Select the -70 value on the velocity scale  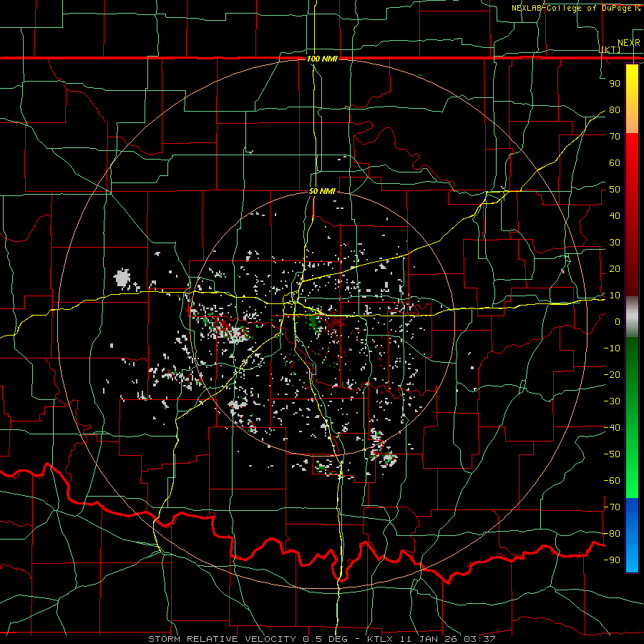[612, 507]
